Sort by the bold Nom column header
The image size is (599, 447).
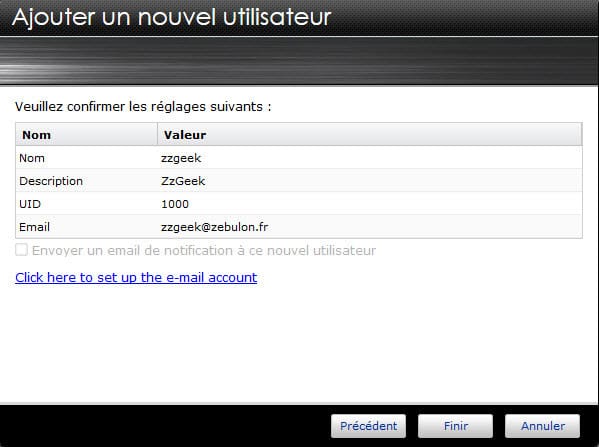(86, 134)
